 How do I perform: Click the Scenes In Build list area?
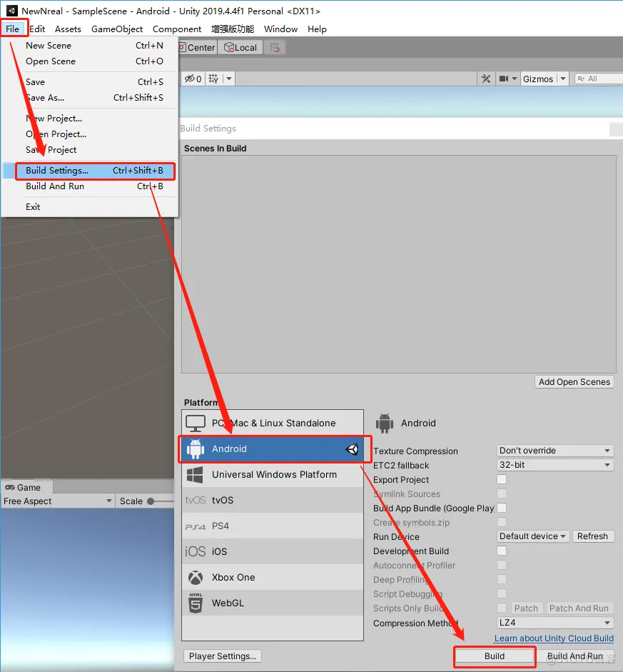click(399, 264)
